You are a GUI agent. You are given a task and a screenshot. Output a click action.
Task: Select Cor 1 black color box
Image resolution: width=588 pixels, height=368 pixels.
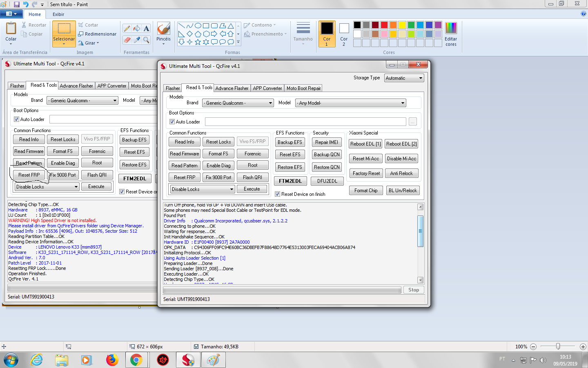pyautogui.click(x=327, y=34)
